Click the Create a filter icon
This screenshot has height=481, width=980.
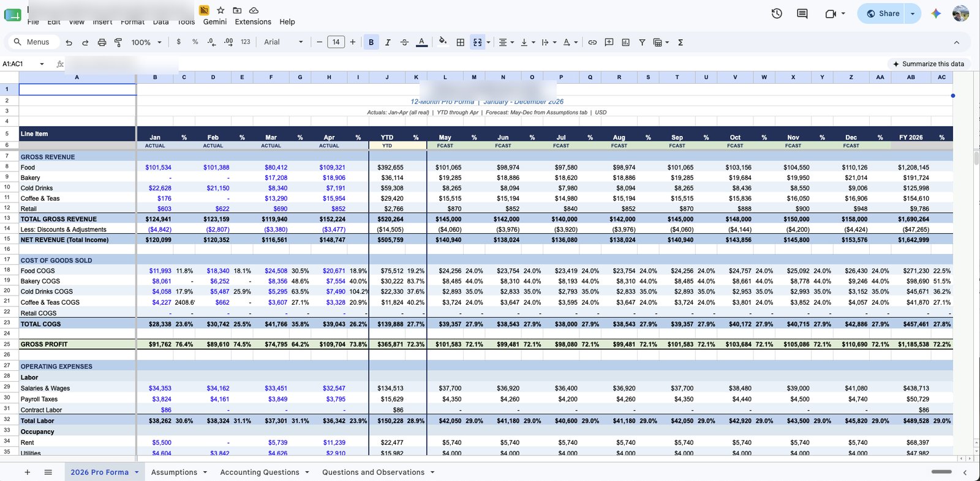(642, 42)
